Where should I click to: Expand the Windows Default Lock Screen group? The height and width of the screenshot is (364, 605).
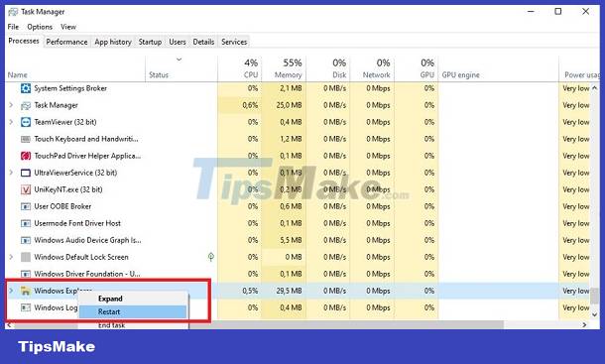(11, 257)
